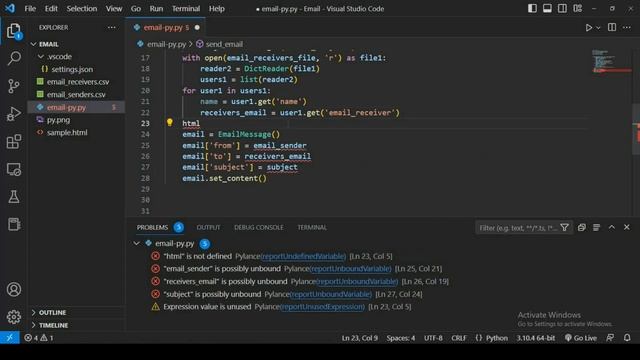The height and width of the screenshot is (360, 640).
Task: Select the email-py.py editor tab
Action: (x=166, y=27)
